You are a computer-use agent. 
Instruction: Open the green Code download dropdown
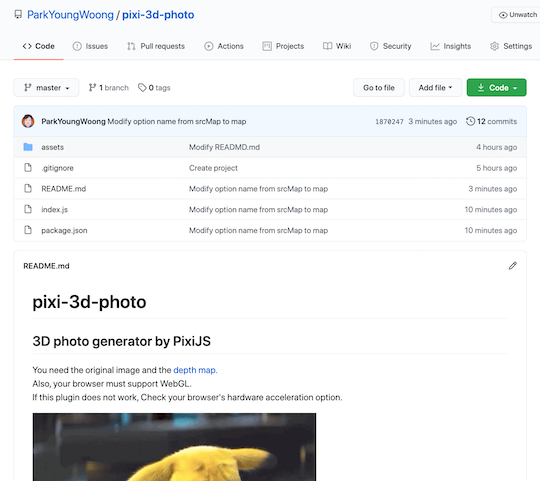[497, 88]
